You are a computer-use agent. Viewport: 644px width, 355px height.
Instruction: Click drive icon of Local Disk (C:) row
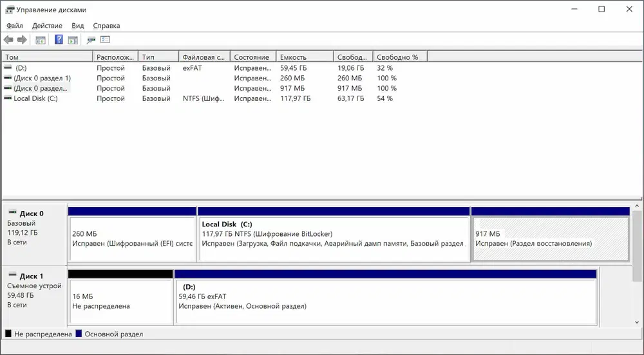click(x=8, y=98)
